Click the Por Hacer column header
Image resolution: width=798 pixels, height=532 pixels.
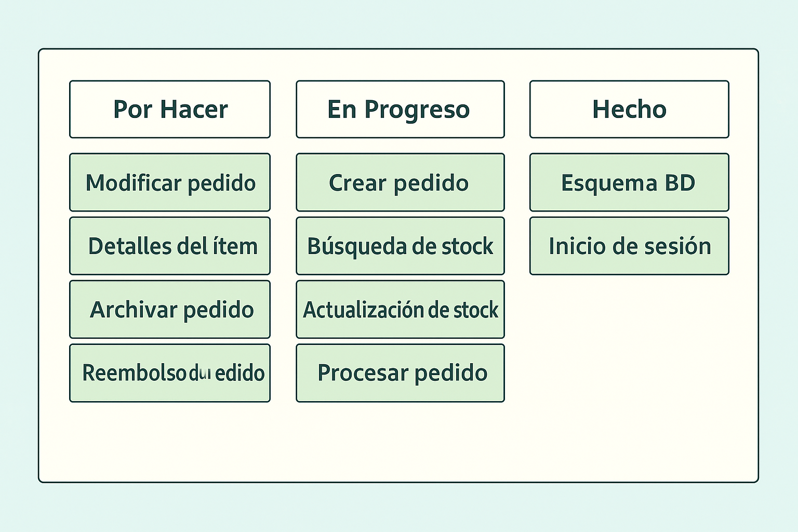pyautogui.click(x=170, y=109)
